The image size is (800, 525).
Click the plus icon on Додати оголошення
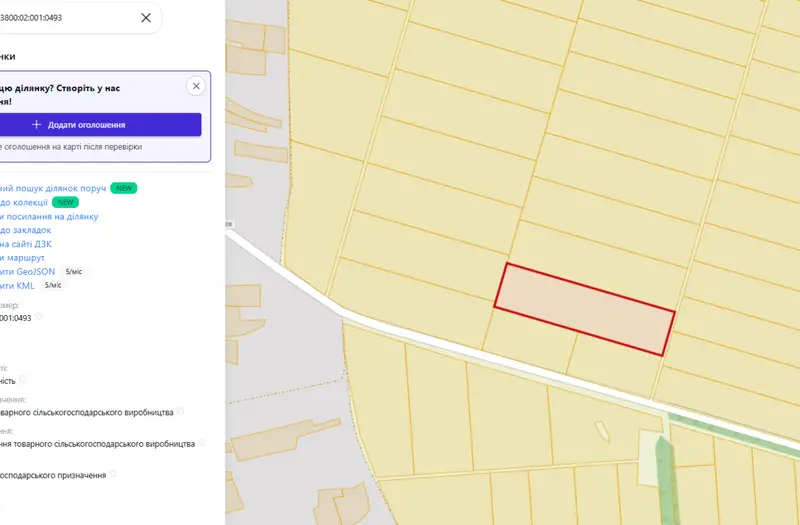click(36, 124)
